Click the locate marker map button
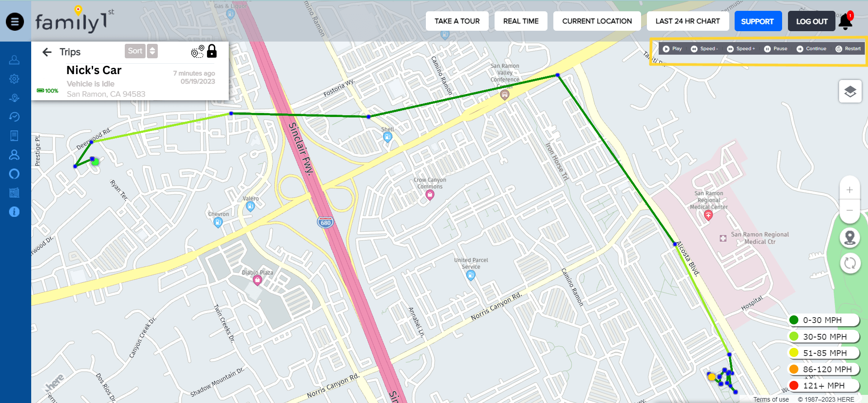This screenshot has height=403, width=868. (850, 238)
